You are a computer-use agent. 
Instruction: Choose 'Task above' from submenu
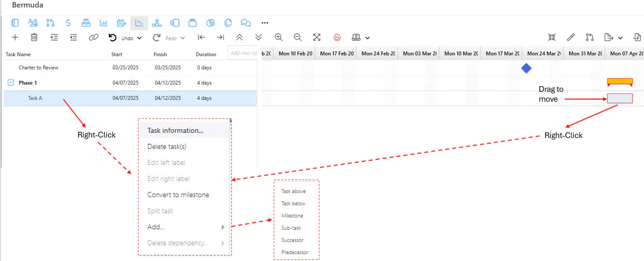293,191
